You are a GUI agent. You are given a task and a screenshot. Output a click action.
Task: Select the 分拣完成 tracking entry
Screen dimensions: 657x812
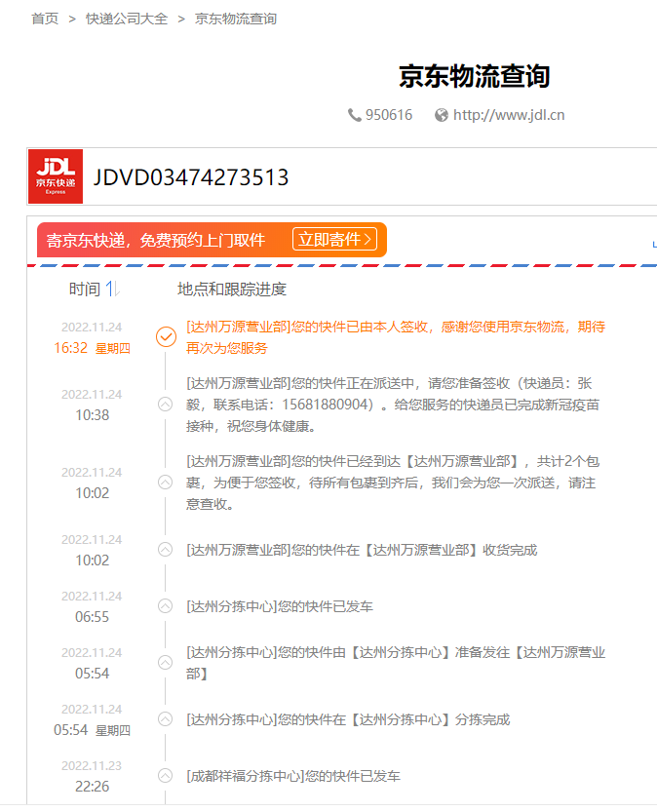(x=348, y=719)
